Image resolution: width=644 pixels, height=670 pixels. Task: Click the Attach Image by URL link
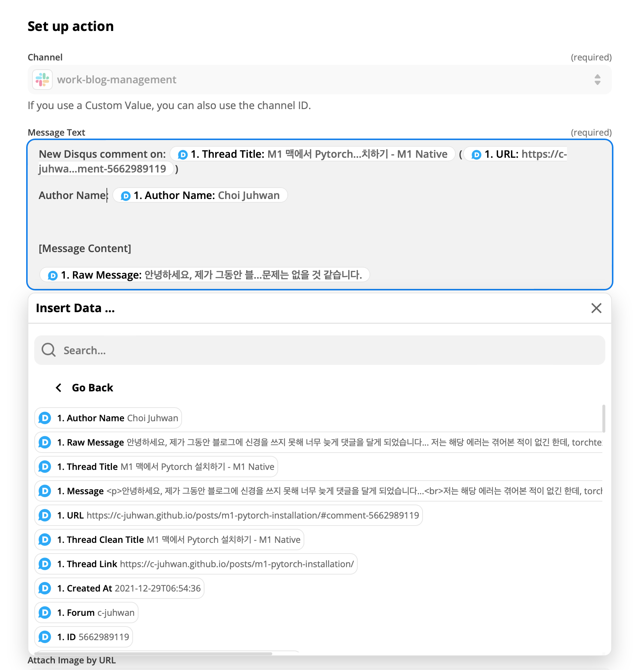(x=73, y=660)
